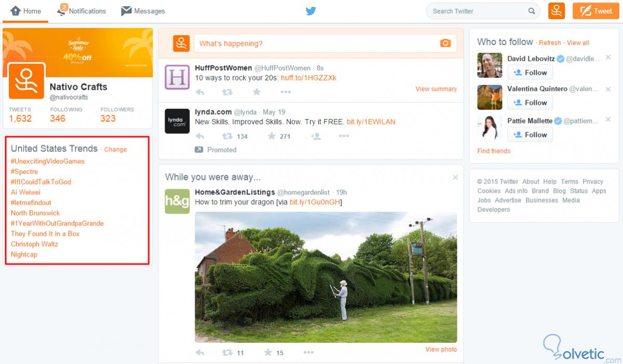Open the #letmefindout trend
This screenshot has width=623, height=364.
(31, 203)
